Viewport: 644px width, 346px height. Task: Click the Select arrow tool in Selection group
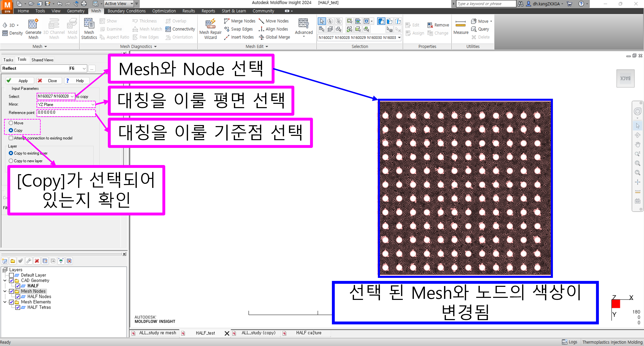pyautogui.click(x=322, y=21)
